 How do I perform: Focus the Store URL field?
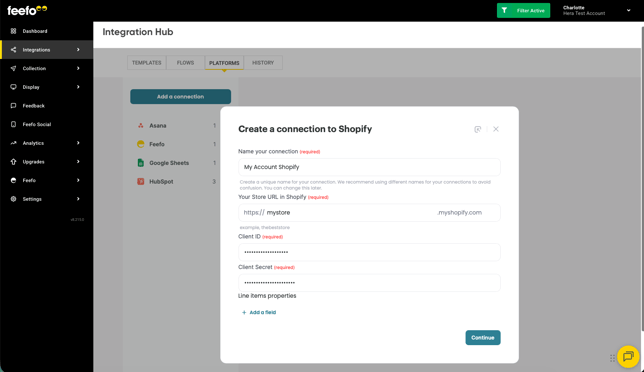369,213
